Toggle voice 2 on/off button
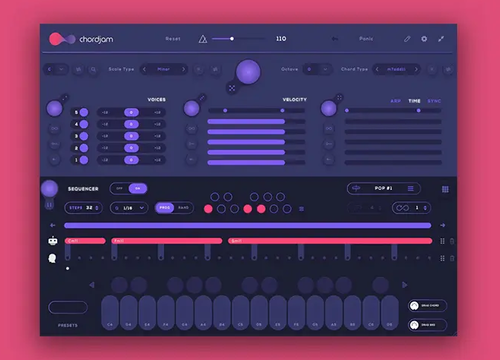Image resolution: width=500 pixels, height=360 pixels. tap(84, 148)
